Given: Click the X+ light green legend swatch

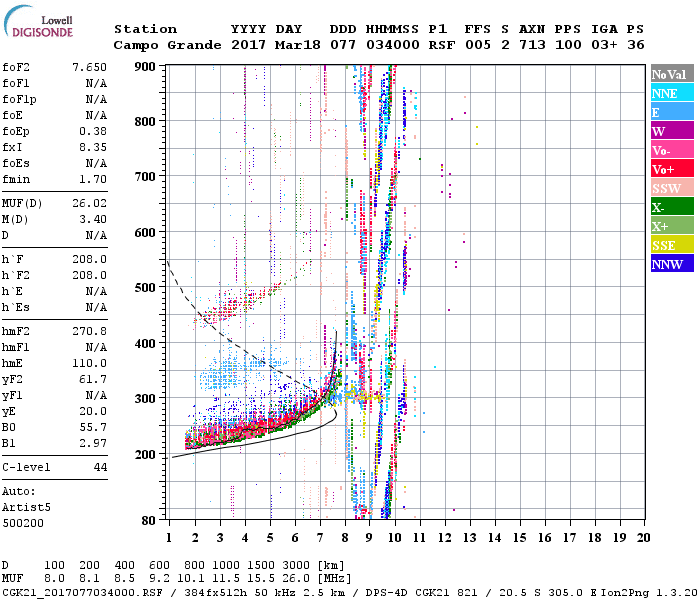Looking at the screenshot, I should 669,226.
